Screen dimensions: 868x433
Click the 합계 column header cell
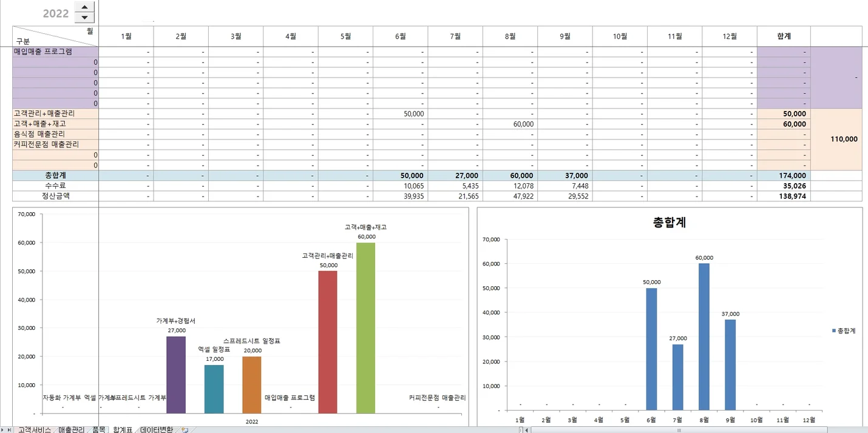[x=783, y=36]
